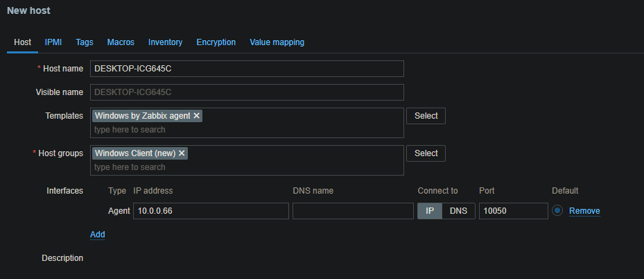Screen dimensions: 644x279
Task: Click into the Host name field
Action: [247, 69]
